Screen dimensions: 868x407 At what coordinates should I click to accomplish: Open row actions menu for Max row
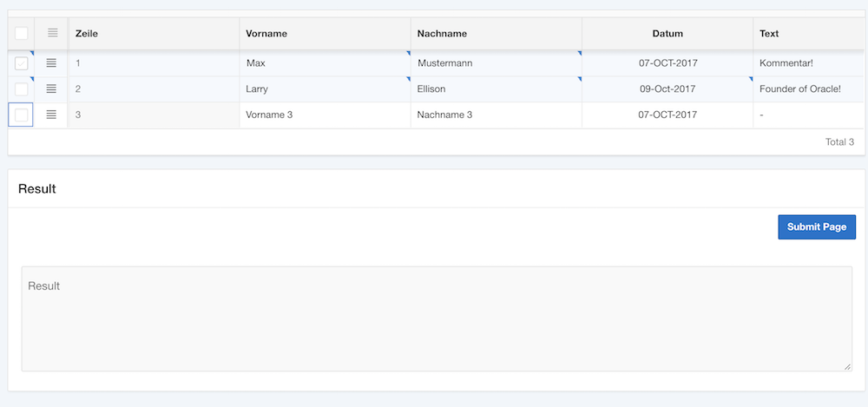[x=51, y=63]
